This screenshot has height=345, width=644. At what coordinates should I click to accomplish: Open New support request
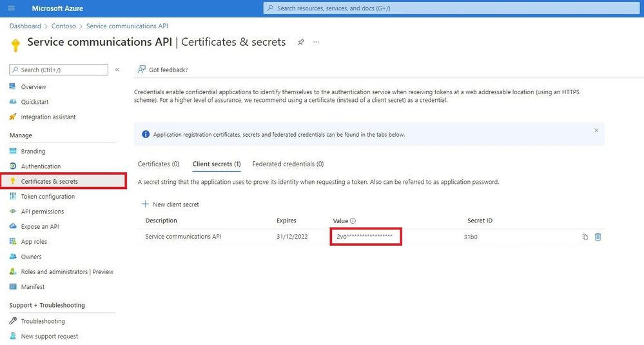click(x=50, y=337)
